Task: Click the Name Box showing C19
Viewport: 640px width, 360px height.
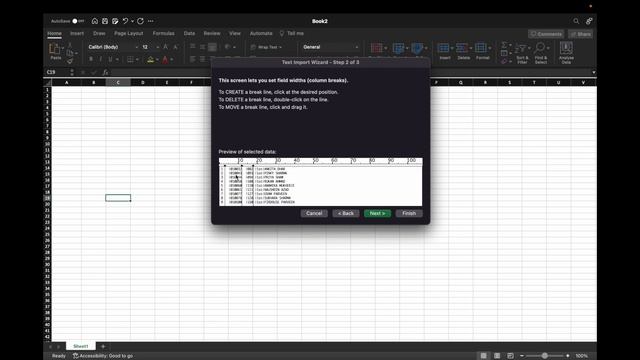Action: [57, 72]
